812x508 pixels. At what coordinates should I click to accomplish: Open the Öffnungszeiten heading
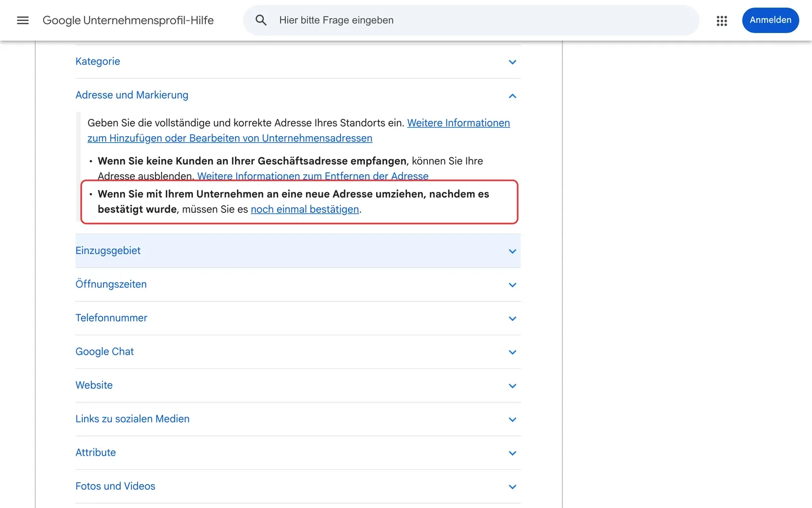[111, 284]
